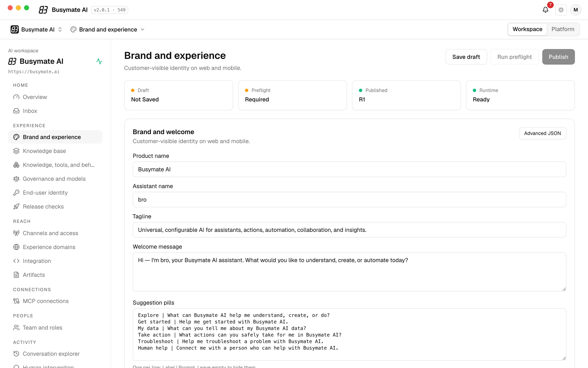Open Experience domains page

tap(55, 247)
